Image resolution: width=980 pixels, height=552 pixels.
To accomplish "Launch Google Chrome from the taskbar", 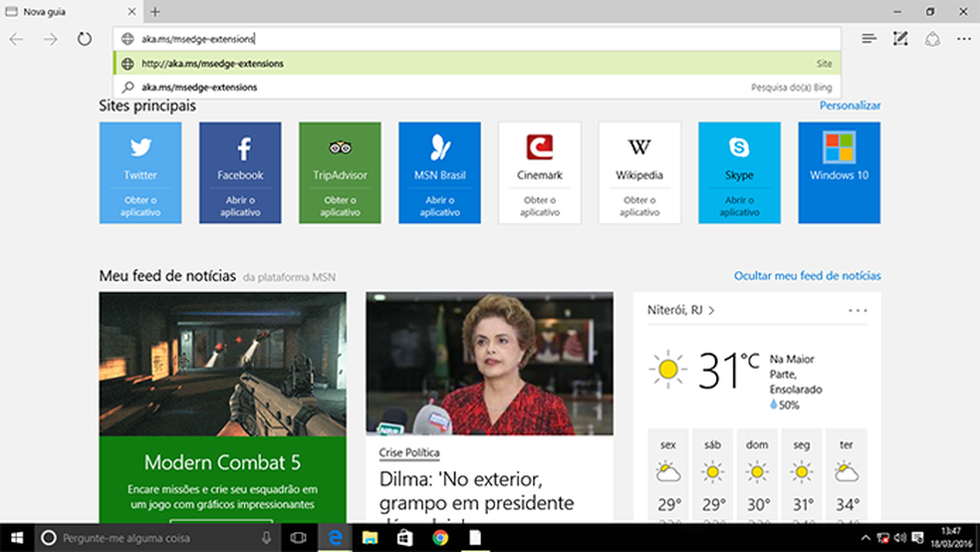I will 440,538.
